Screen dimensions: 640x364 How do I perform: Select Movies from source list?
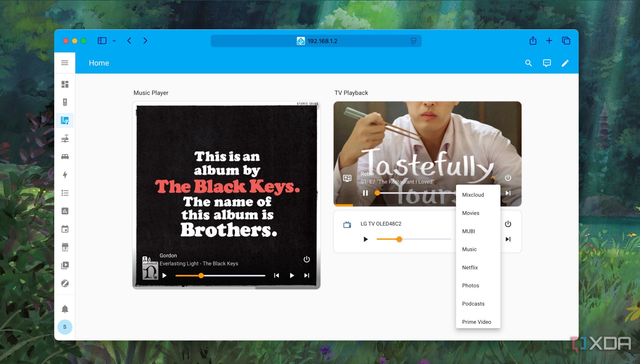point(478,213)
